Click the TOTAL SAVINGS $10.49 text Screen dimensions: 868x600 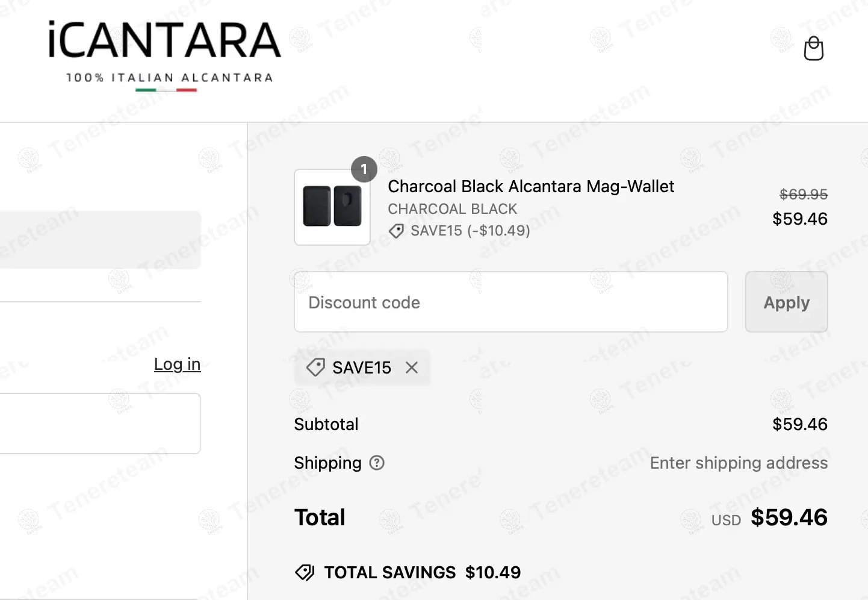[x=423, y=572]
